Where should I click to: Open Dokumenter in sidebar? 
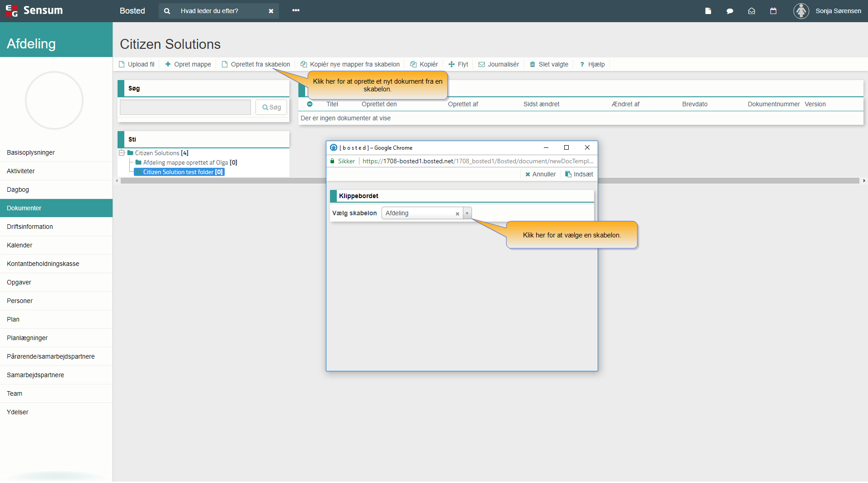[x=56, y=208]
